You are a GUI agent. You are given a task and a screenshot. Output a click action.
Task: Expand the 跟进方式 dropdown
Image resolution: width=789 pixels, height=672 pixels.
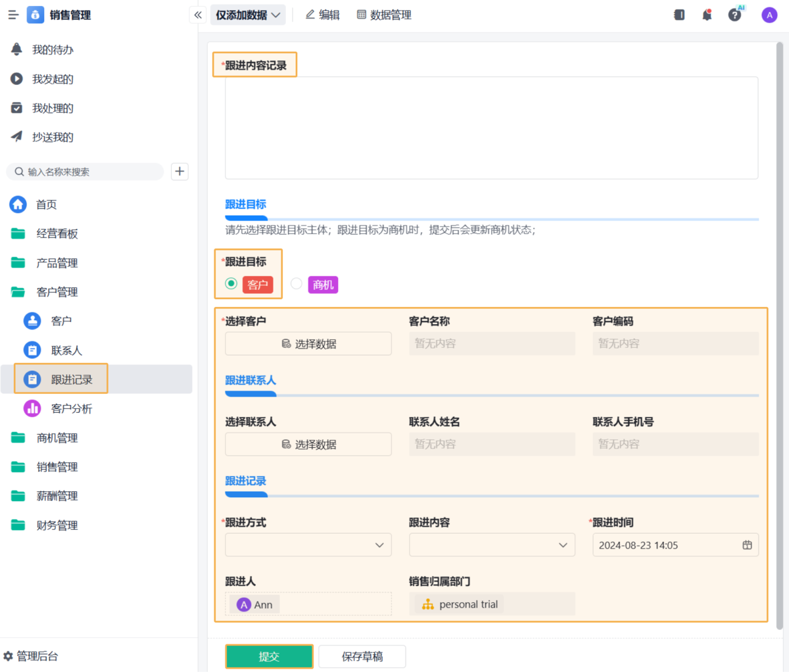[308, 545]
